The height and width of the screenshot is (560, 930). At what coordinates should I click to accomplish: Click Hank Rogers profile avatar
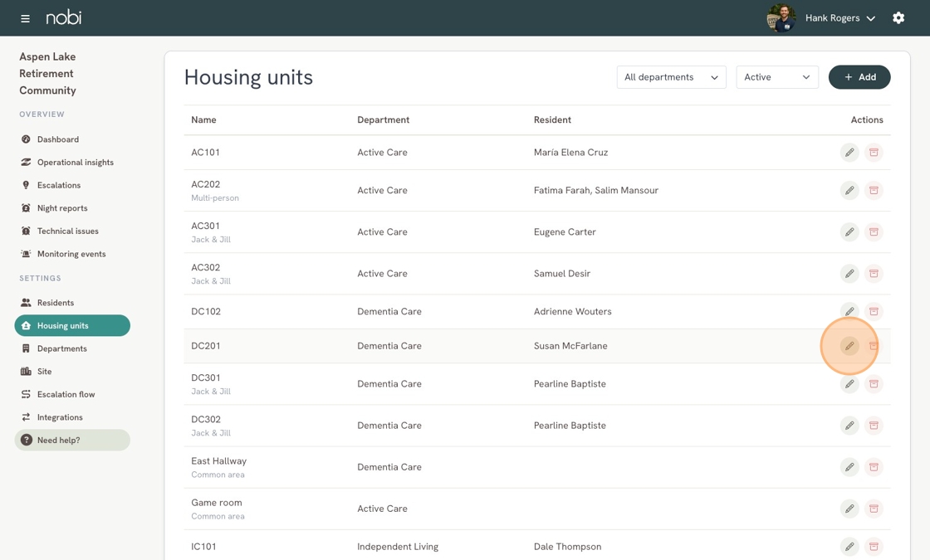click(x=781, y=18)
